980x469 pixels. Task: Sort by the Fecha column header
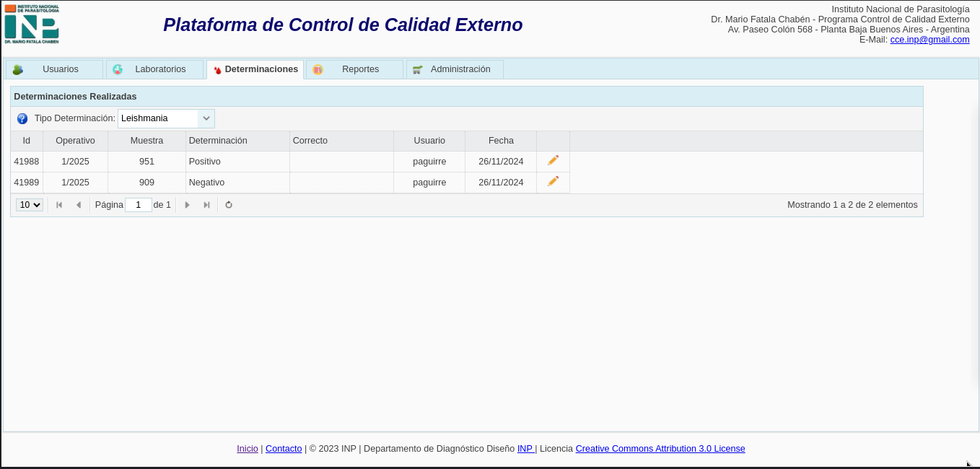501,141
